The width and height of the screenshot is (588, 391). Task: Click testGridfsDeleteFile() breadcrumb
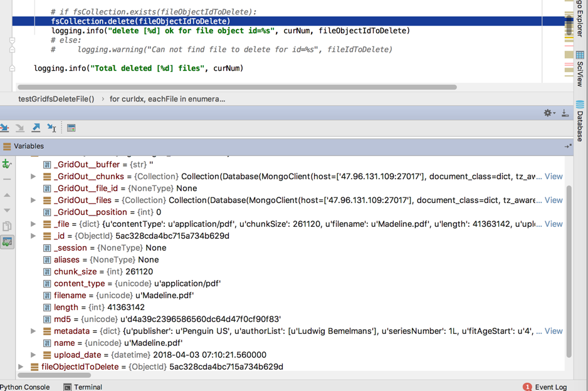pos(56,99)
